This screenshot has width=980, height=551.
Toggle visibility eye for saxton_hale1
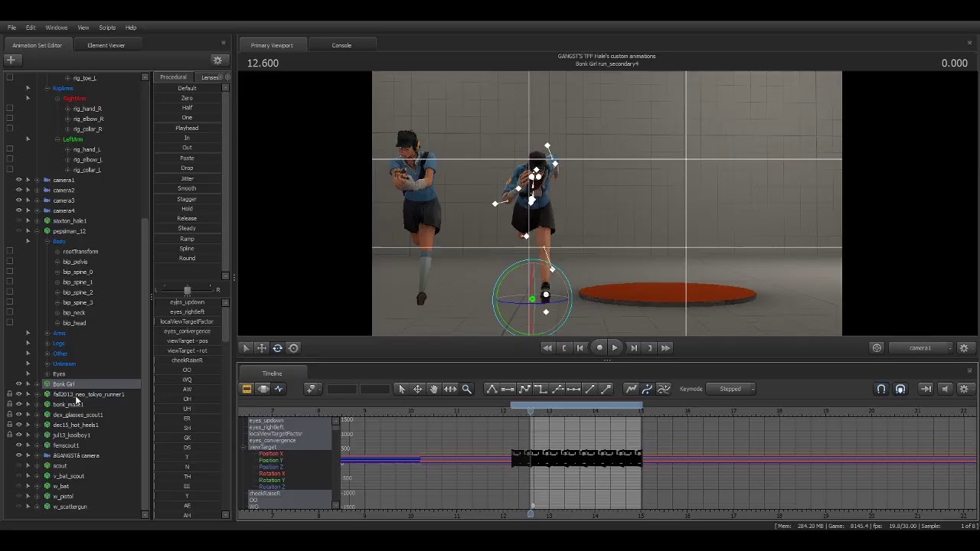tap(19, 220)
